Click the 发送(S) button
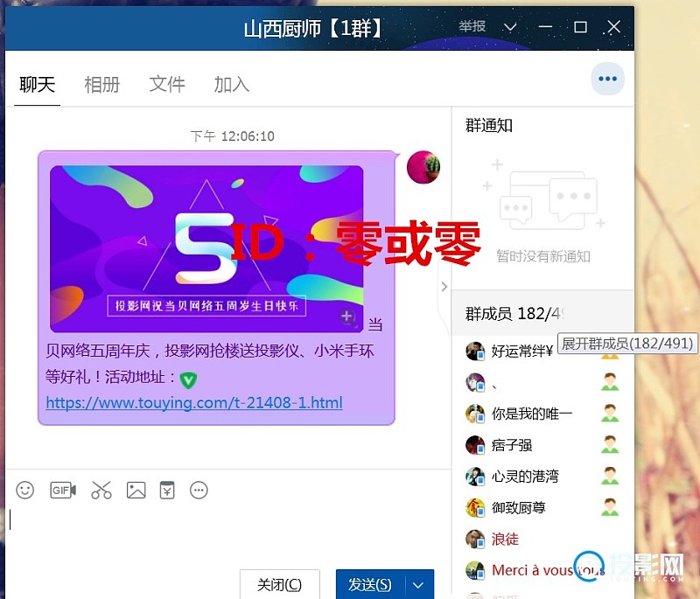The width and height of the screenshot is (700, 599). tap(370, 584)
